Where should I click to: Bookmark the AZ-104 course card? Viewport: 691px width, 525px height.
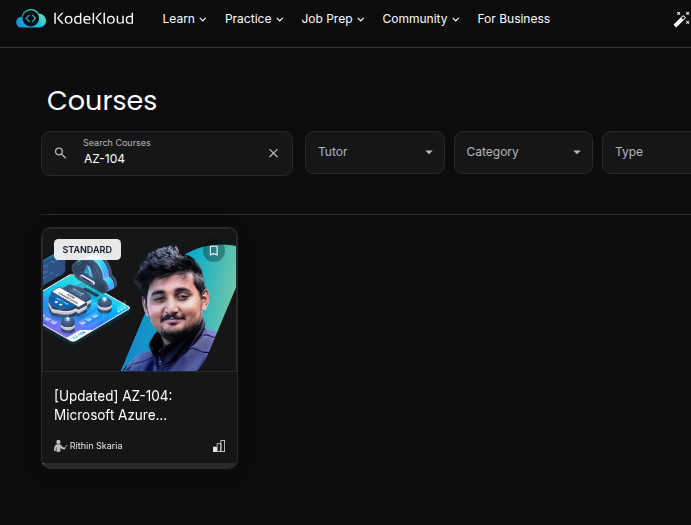[x=214, y=251]
